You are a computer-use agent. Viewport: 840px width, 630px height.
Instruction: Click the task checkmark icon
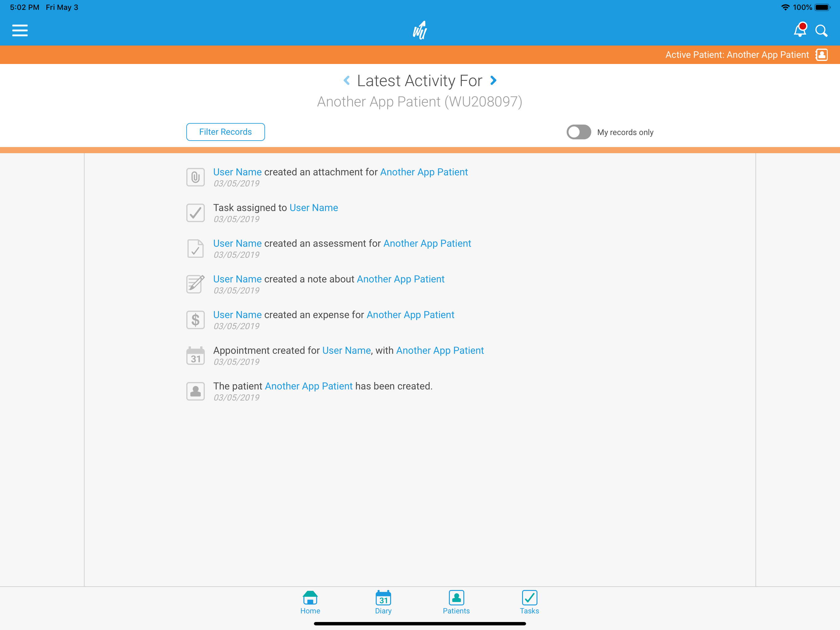(196, 213)
